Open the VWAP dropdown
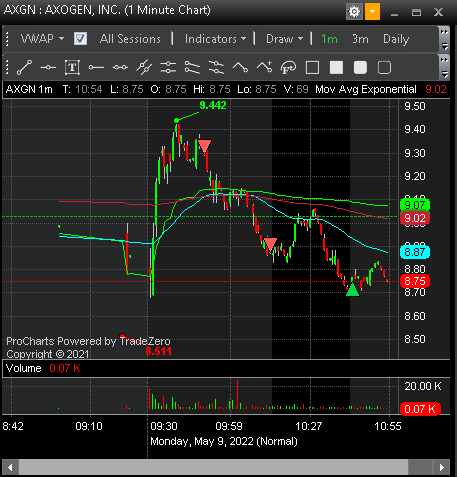Screen dimensions: 457x477 [43, 39]
